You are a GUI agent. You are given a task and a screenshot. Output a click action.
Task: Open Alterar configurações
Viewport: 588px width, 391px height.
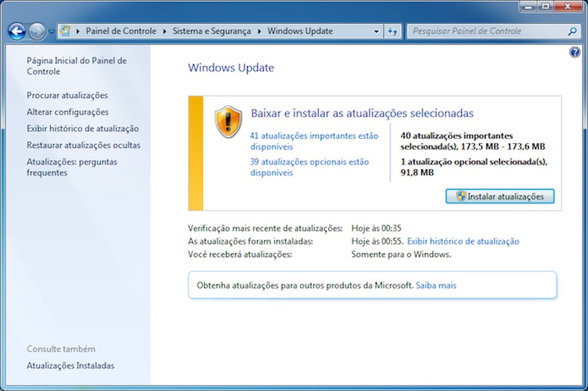pos(68,112)
